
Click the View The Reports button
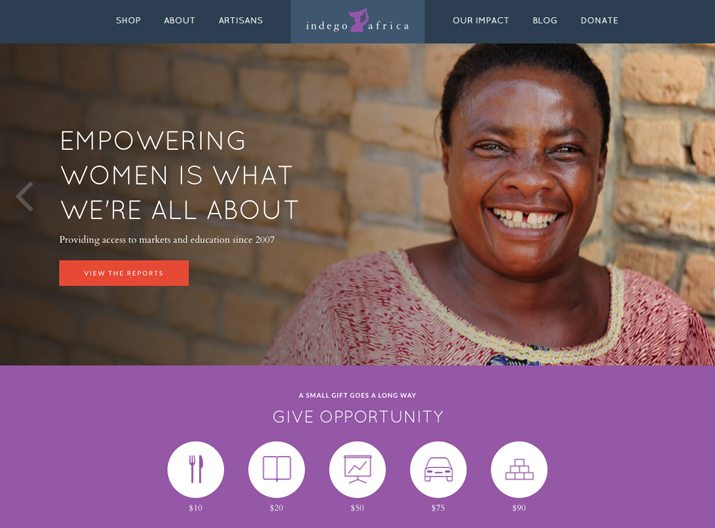(x=124, y=273)
